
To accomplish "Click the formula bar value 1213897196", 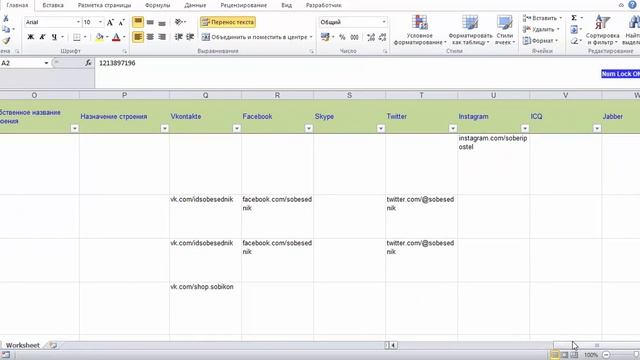I will 117,63.
